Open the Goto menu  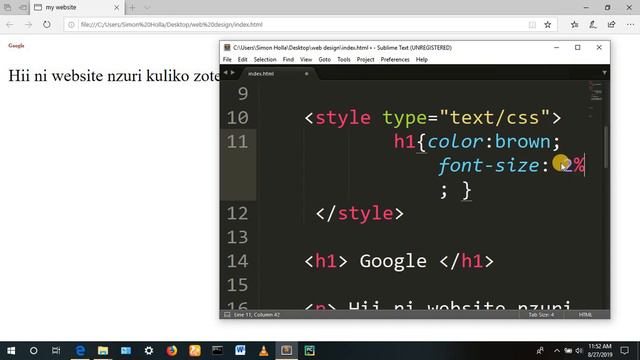(324, 60)
